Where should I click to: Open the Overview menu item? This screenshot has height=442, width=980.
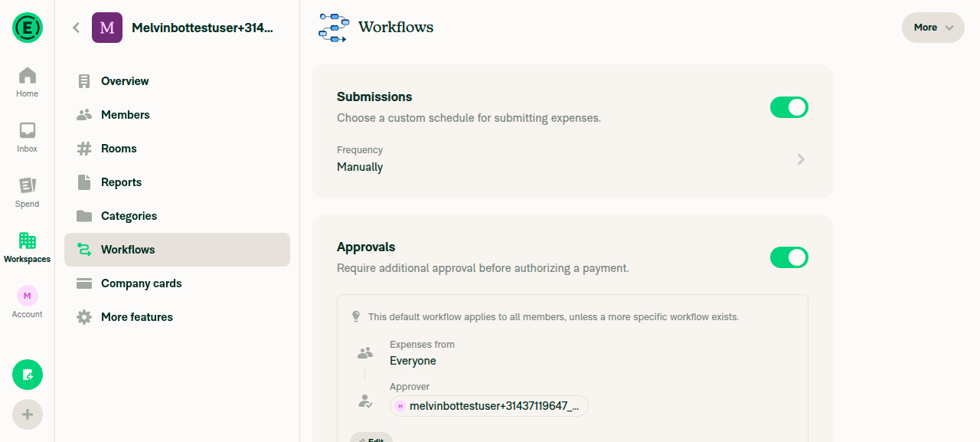coord(178,81)
